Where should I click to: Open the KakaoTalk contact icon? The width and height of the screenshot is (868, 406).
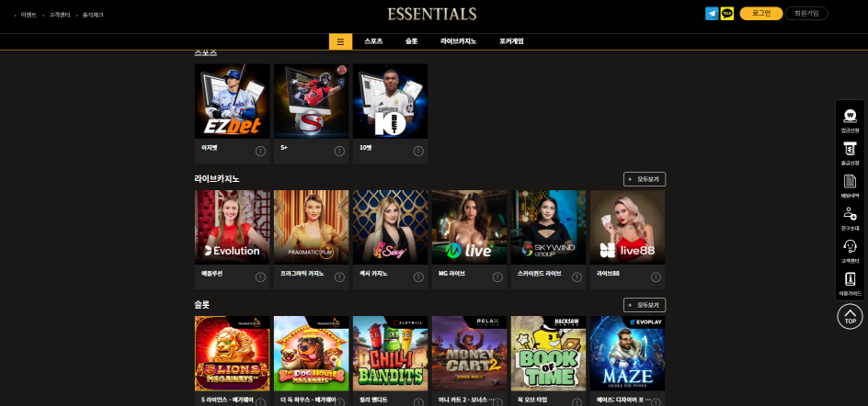pyautogui.click(x=726, y=13)
